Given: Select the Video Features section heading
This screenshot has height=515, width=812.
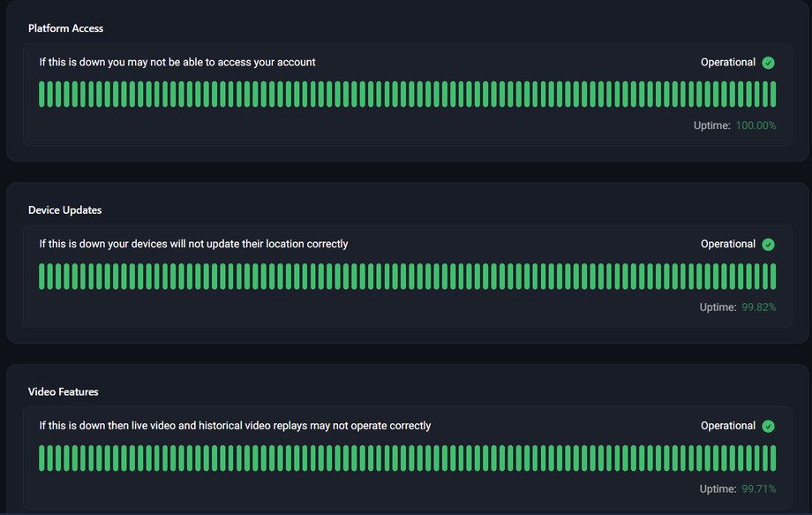Looking at the screenshot, I should [x=63, y=391].
